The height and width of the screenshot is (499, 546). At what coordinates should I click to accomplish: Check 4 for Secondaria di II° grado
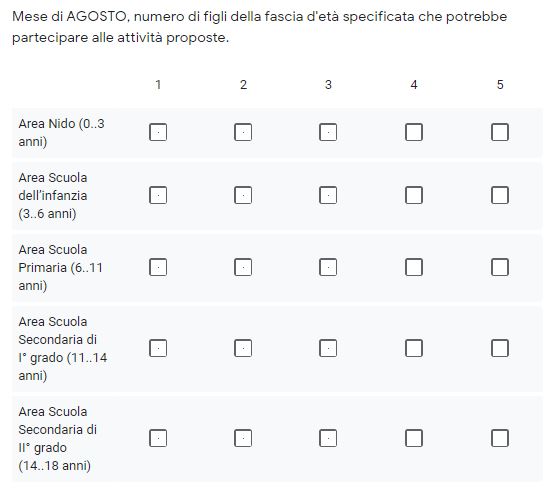pyautogui.click(x=414, y=438)
